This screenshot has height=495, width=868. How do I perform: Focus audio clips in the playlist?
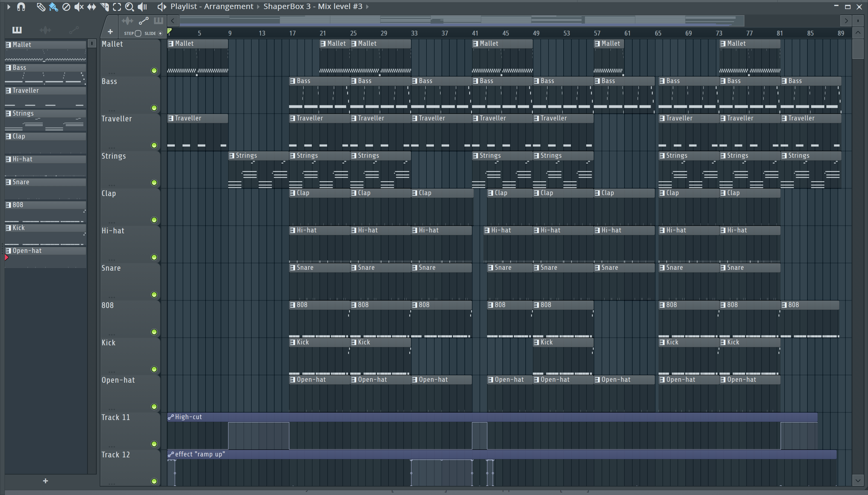click(x=127, y=21)
